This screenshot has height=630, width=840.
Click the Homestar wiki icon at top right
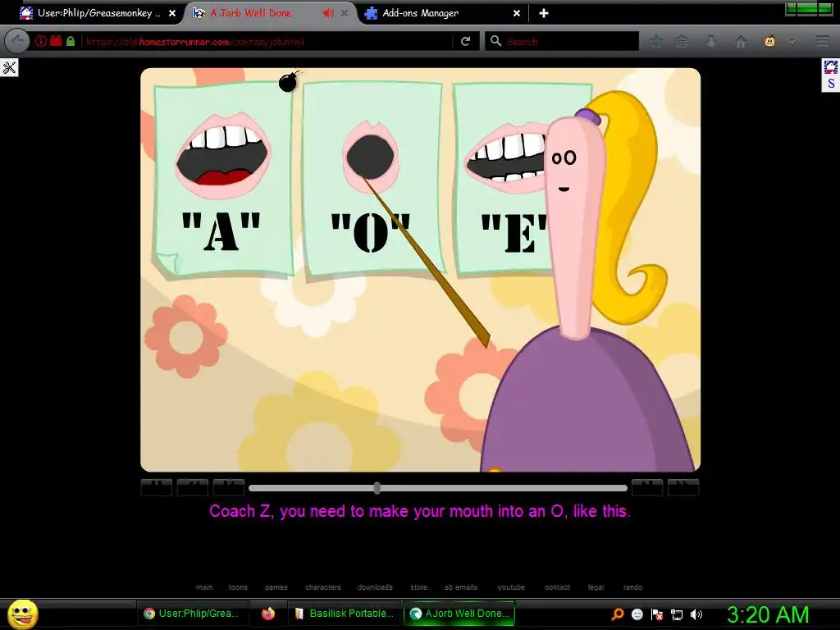[830, 67]
